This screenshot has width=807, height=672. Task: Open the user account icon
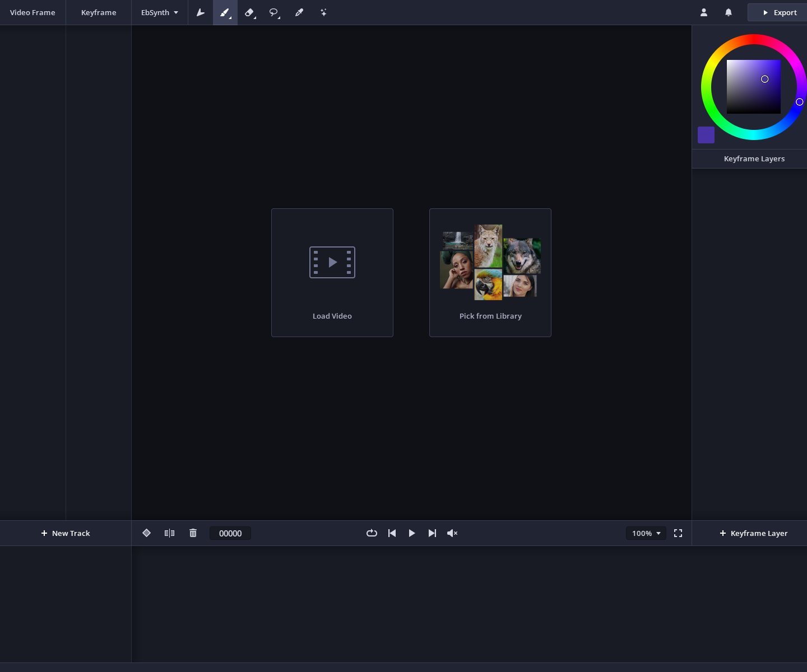click(x=704, y=12)
